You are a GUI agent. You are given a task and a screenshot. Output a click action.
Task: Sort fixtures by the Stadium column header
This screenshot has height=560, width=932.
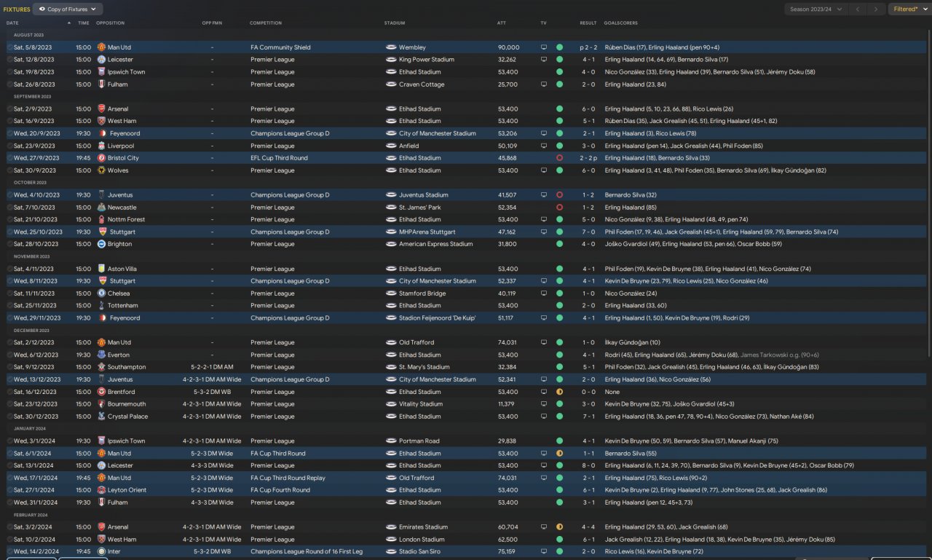click(x=395, y=23)
